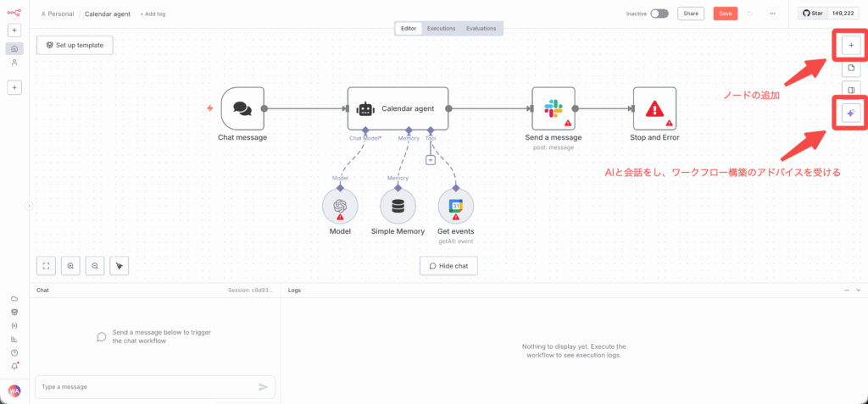Select the Slack Send a message node
868x404 pixels.
tap(553, 108)
